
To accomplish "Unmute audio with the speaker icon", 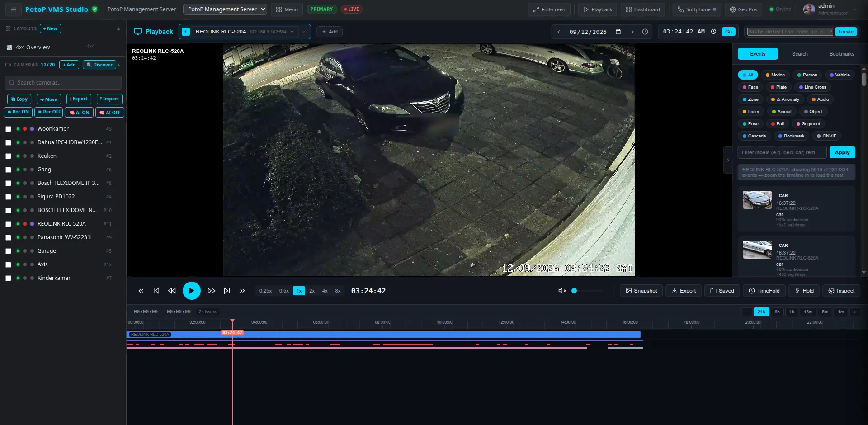I will point(562,291).
